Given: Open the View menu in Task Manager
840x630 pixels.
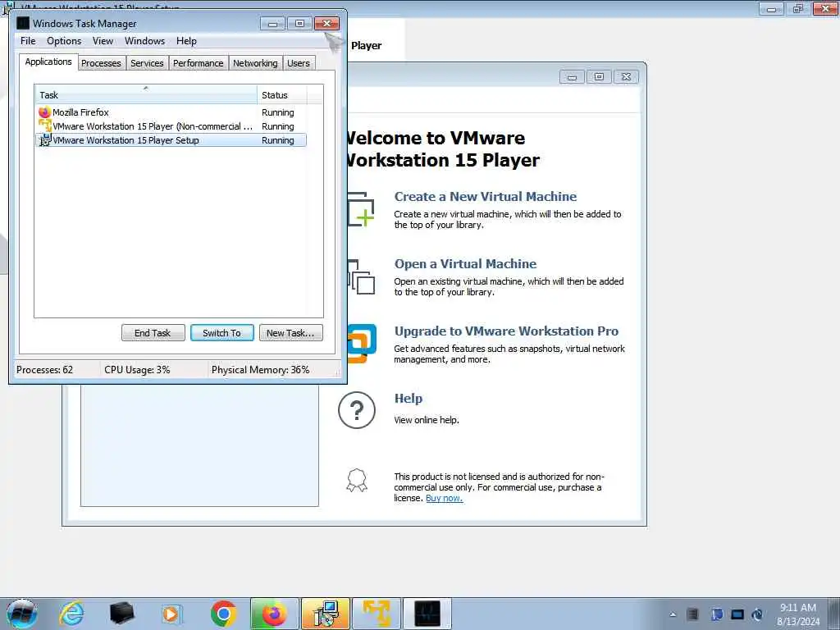Looking at the screenshot, I should [x=103, y=41].
